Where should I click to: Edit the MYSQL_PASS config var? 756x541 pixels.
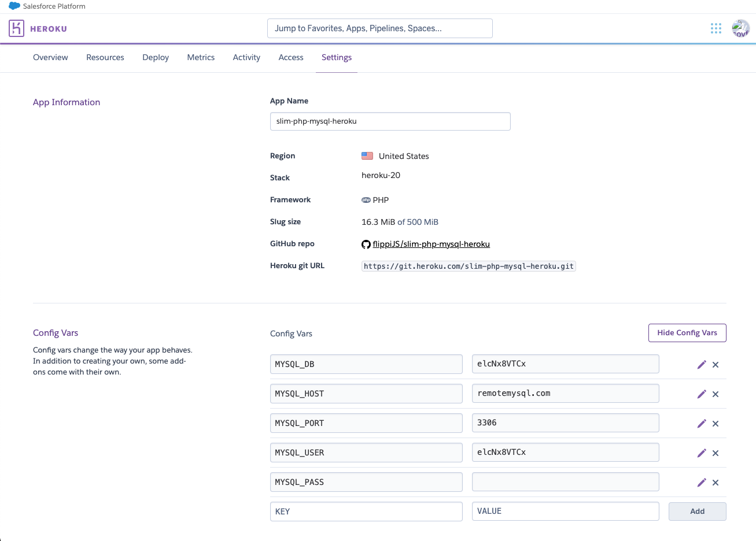coord(702,483)
